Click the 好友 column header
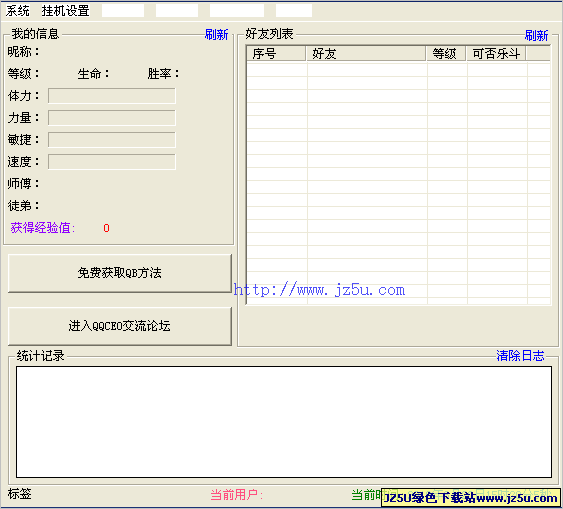The image size is (563, 509). pyautogui.click(x=366, y=54)
